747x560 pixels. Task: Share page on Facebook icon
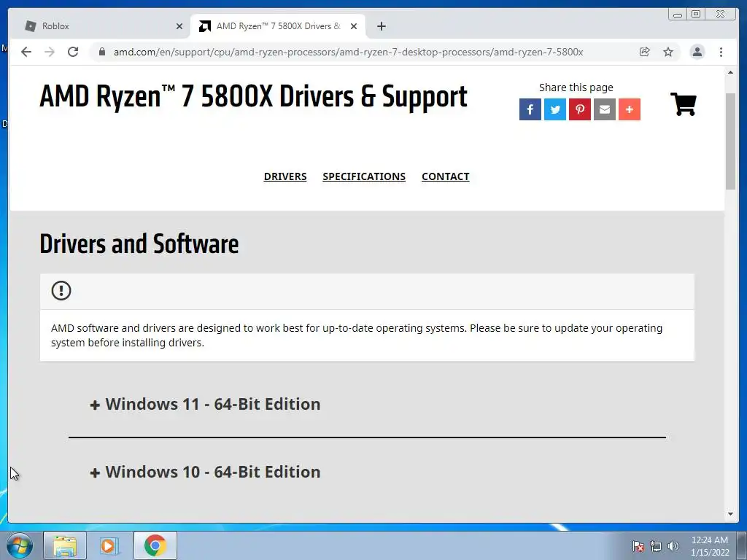click(x=530, y=109)
